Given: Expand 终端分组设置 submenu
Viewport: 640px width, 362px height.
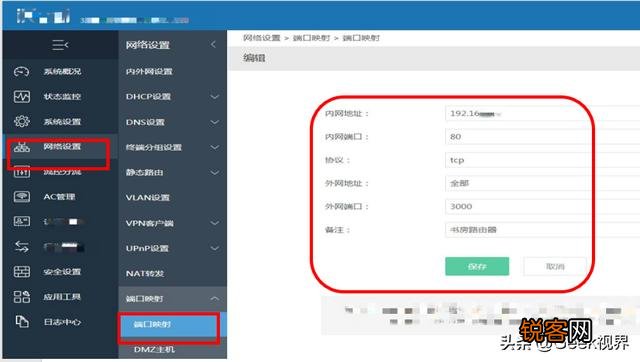Looking at the screenshot, I should 214,147.
